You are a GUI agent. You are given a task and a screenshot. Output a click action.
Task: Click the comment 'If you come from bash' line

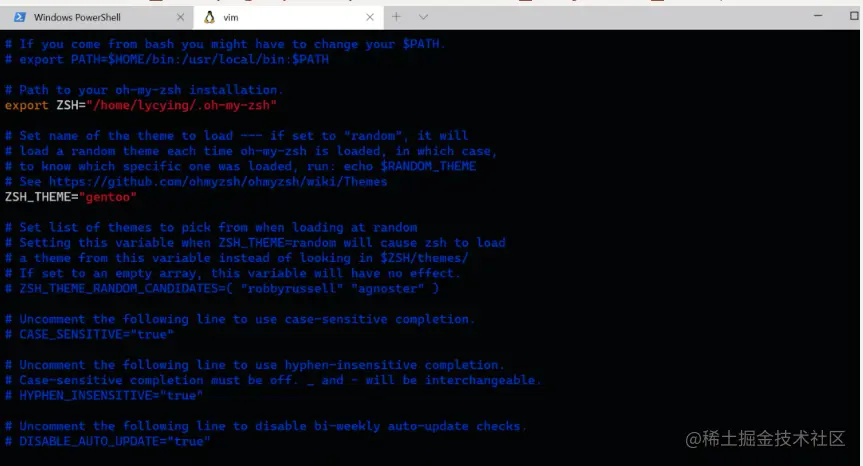tap(225, 44)
